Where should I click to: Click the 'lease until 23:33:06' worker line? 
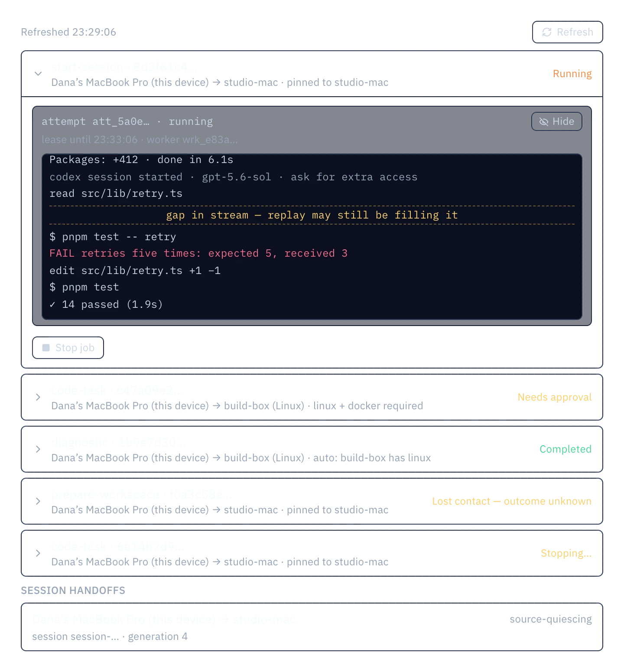pyautogui.click(x=140, y=140)
